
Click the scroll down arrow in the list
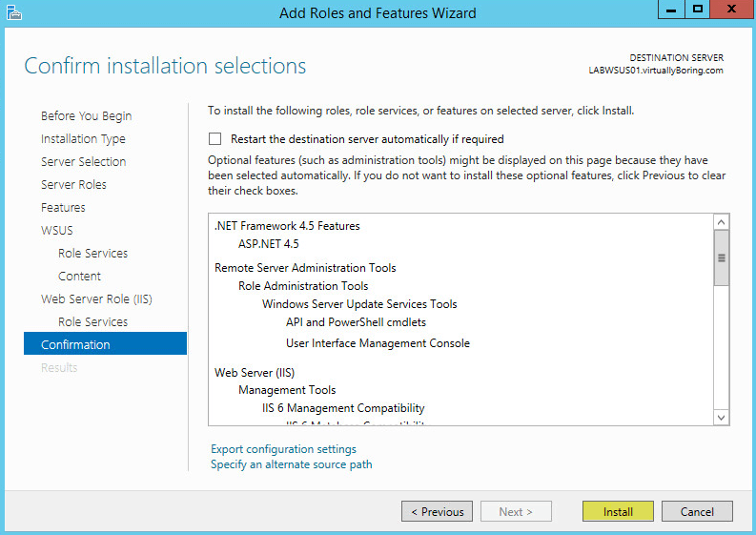pyautogui.click(x=722, y=418)
